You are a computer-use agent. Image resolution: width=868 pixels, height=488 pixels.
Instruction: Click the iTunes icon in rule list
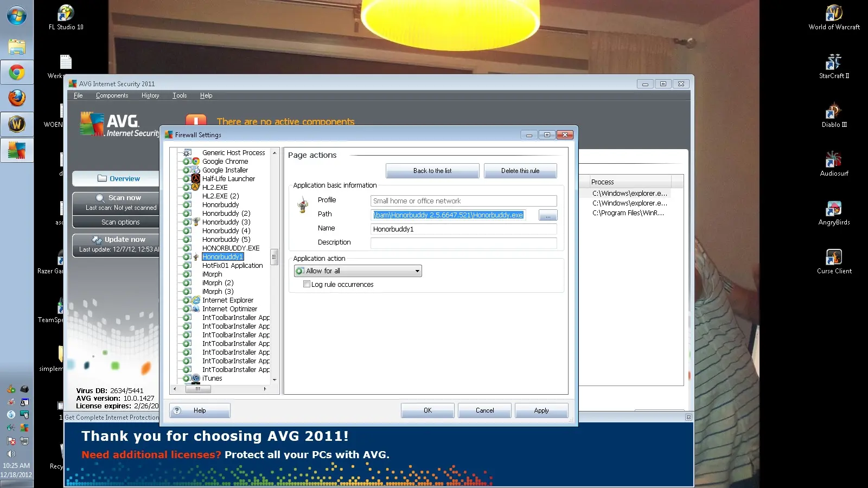196,378
